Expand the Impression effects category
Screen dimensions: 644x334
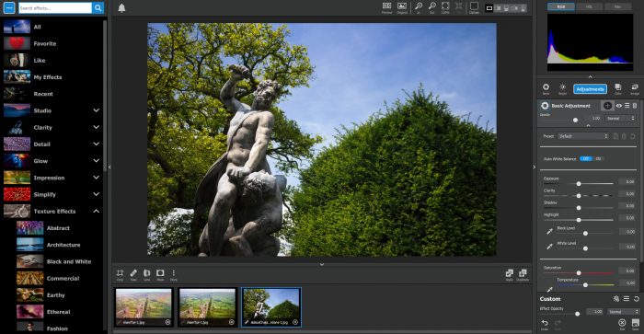pyautogui.click(x=96, y=178)
